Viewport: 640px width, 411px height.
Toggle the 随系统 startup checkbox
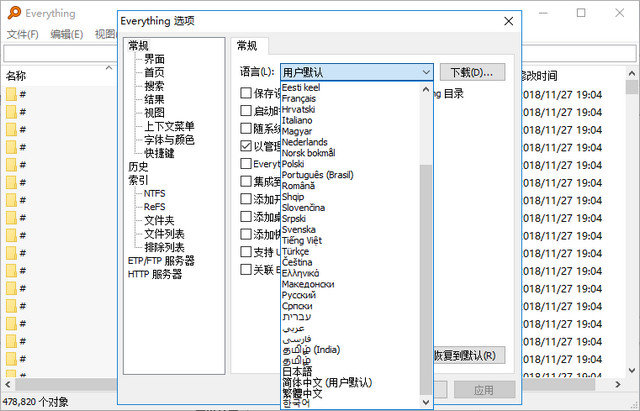pos(246,128)
